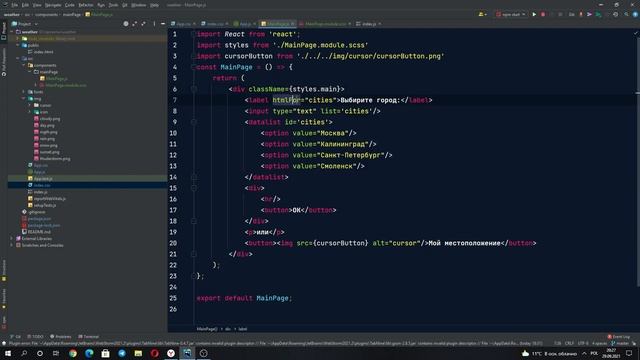Click the fold toggle at line 15
This screenshot has width=640, height=360.
coord(193,188)
